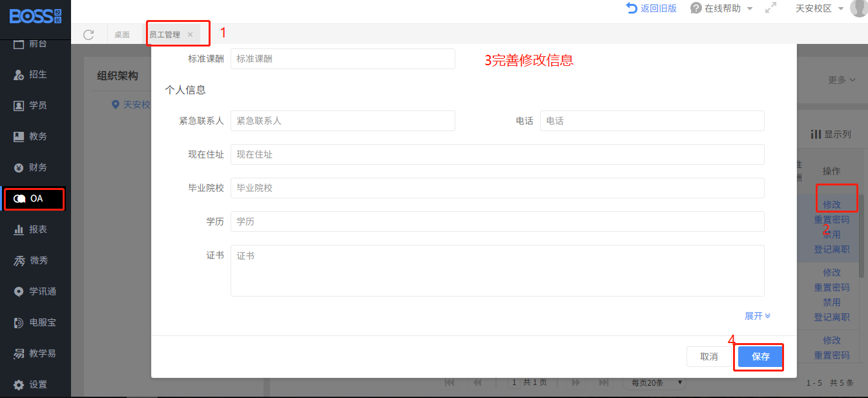Open the 在线帮助 dropdown
This screenshot has width=868, height=398.
click(x=721, y=8)
